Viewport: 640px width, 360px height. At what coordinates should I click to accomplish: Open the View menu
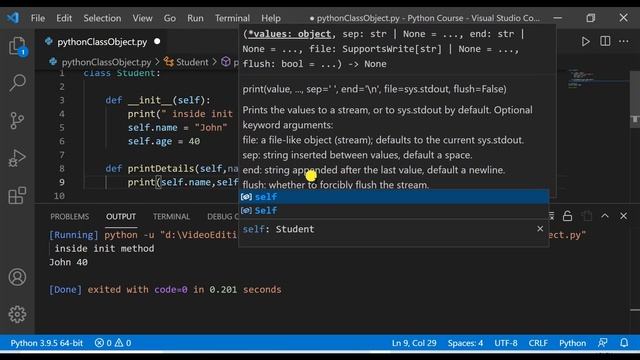(x=142, y=18)
